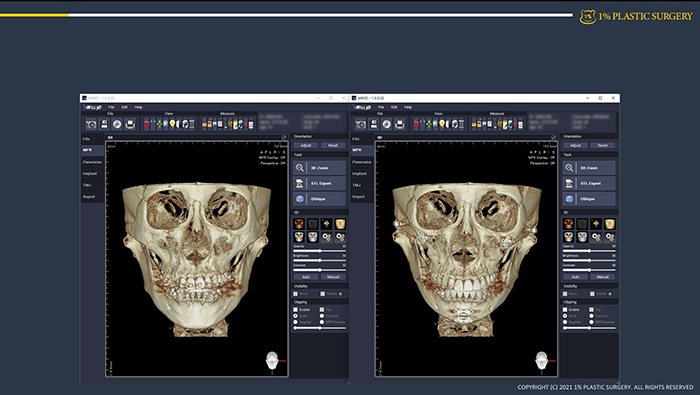Click the printer icon in right window

point(400,124)
